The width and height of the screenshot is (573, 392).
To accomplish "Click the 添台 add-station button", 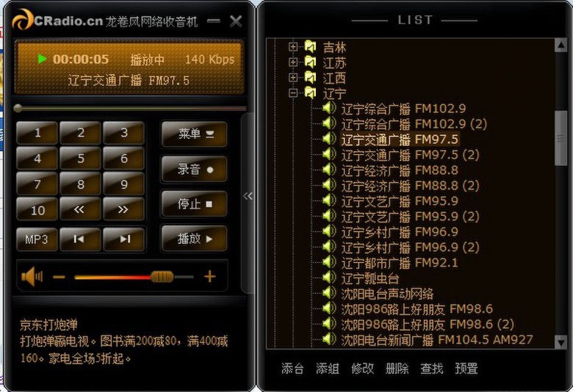I will [292, 369].
